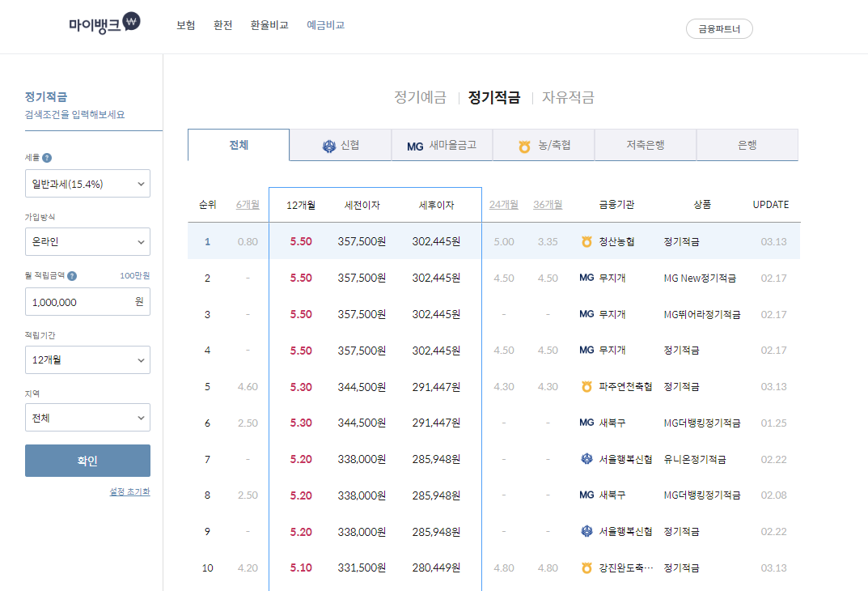Click the MG New정기적금 product

point(700,278)
